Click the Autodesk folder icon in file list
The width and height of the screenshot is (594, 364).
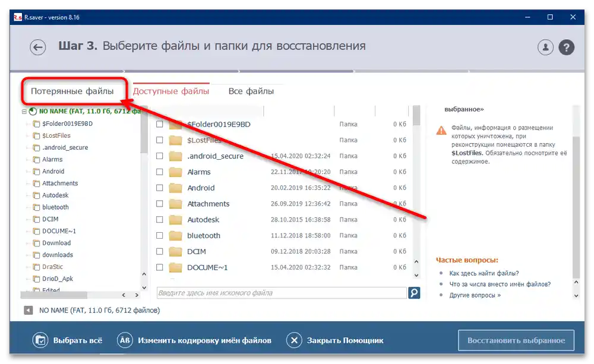175,220
